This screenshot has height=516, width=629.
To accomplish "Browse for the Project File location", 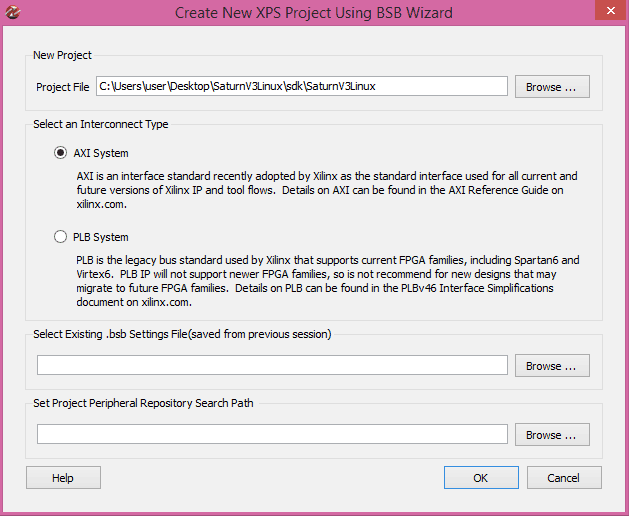I will (x=552, y=87).
